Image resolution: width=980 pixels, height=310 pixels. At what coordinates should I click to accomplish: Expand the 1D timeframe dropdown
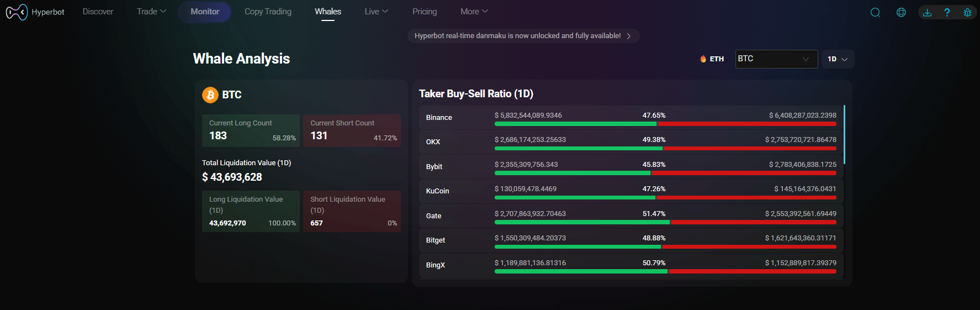837,59
